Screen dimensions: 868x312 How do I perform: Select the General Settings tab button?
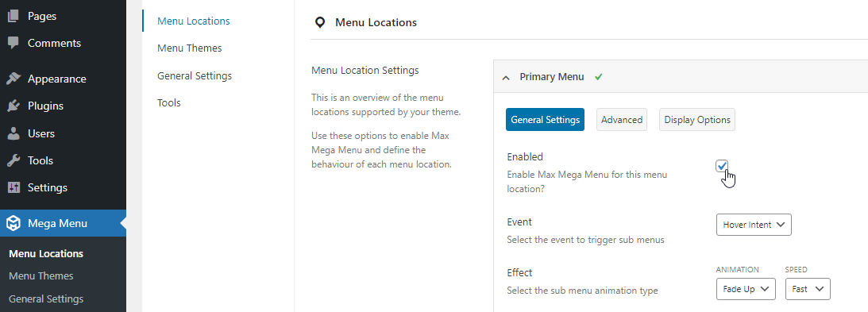pyautogui.click(x=545, y=120)
